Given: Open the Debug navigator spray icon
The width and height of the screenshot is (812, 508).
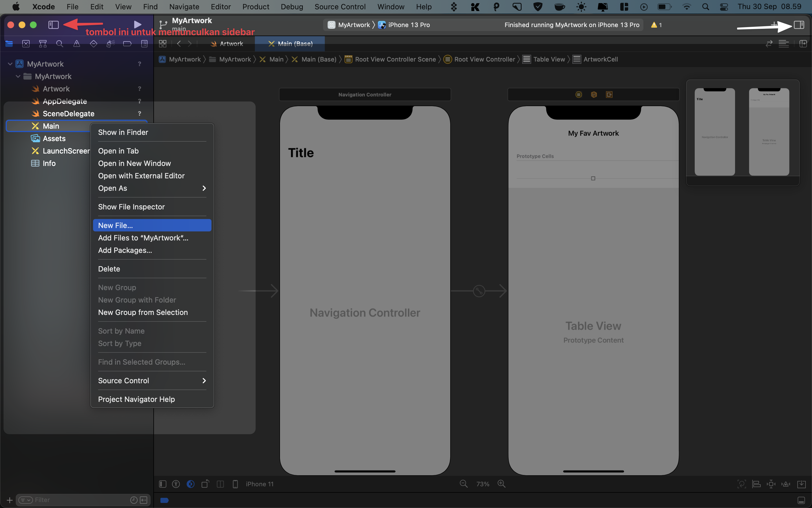Looking at the screenshot, I should 111,44.
